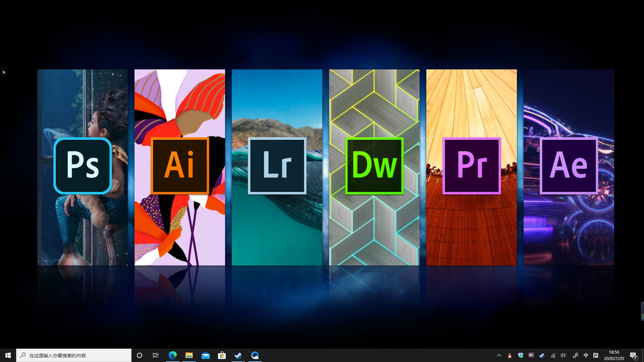This screenshot has height=362, width=644.
Task: Click the security shield icon in the tray
Action: (521, 355)
